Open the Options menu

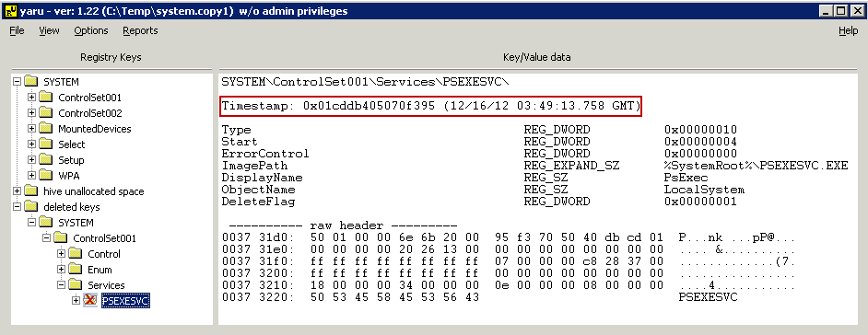click(x=91, y=31)
